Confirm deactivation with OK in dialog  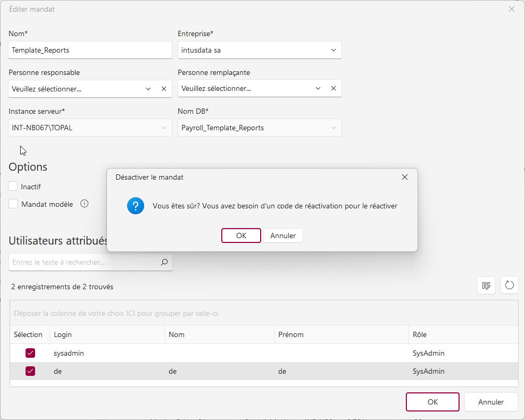pyautogui.click(x=241, y=236)
